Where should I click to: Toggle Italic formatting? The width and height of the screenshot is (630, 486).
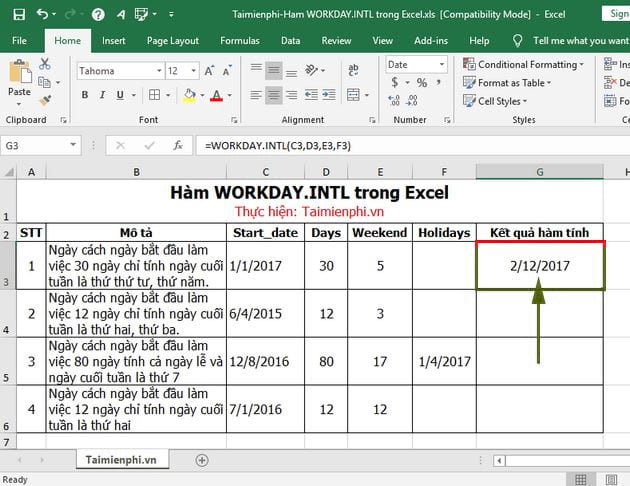click(x=102, y=95)
